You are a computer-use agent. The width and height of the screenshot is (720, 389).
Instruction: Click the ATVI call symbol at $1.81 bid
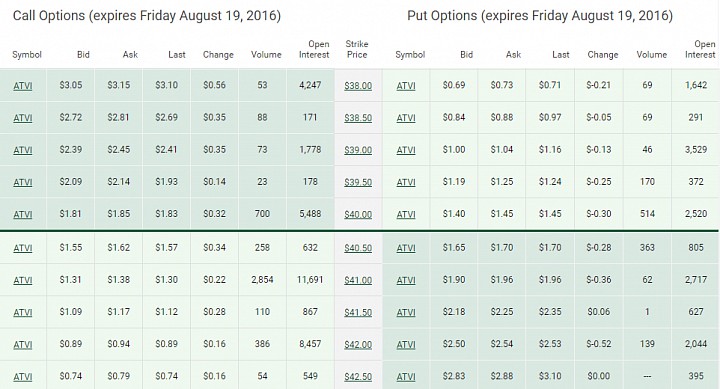coord(22,214)
